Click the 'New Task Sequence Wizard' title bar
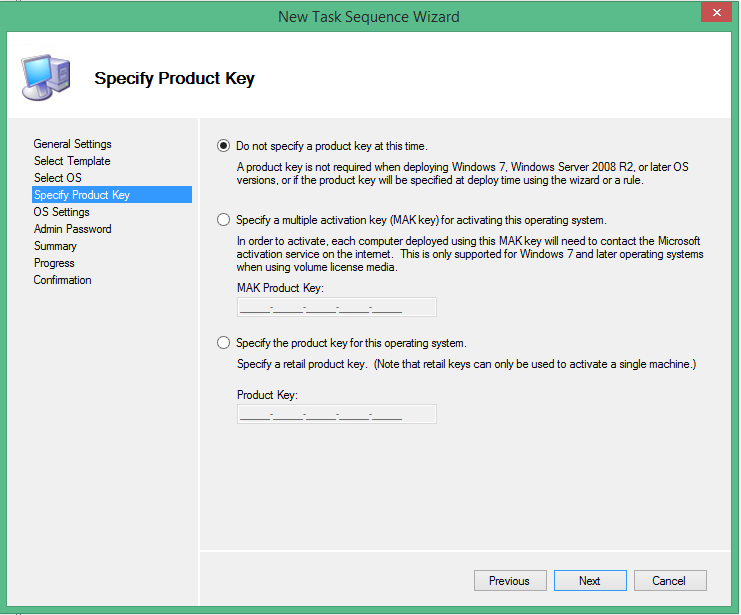The image size is (741, 615). pyautogui.click(x=370, y=14)
